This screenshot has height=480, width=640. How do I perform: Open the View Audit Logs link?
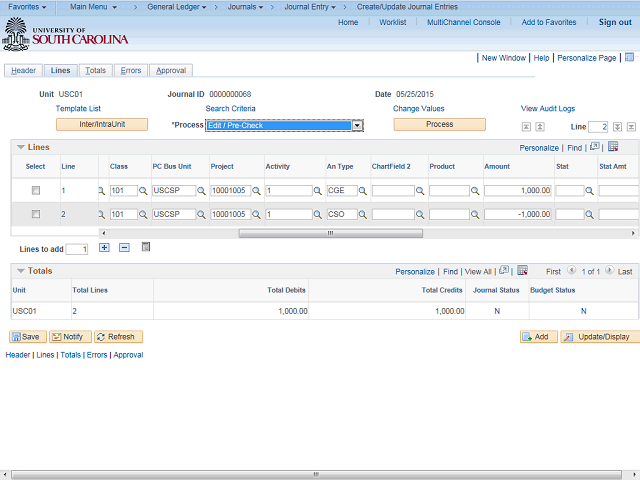(548, 108)
